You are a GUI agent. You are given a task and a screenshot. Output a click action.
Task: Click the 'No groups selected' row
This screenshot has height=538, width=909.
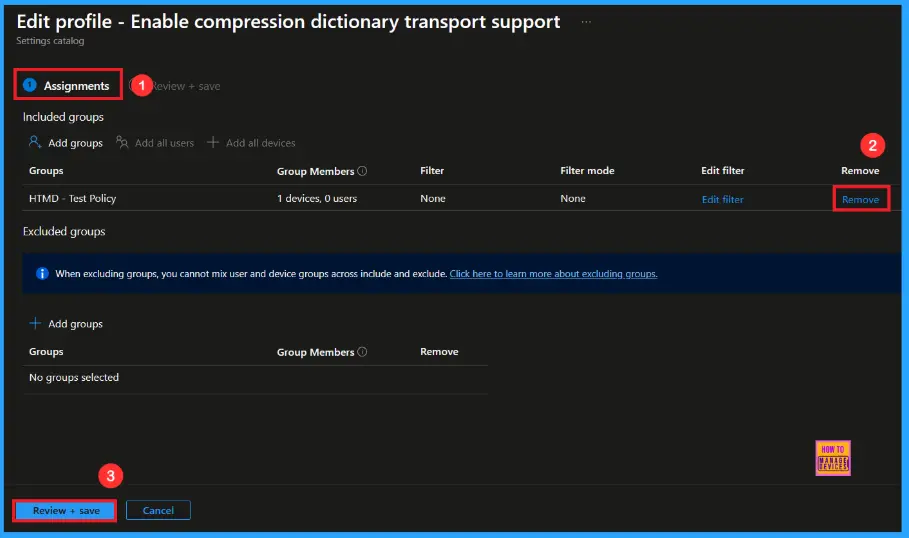pos(255,377)
